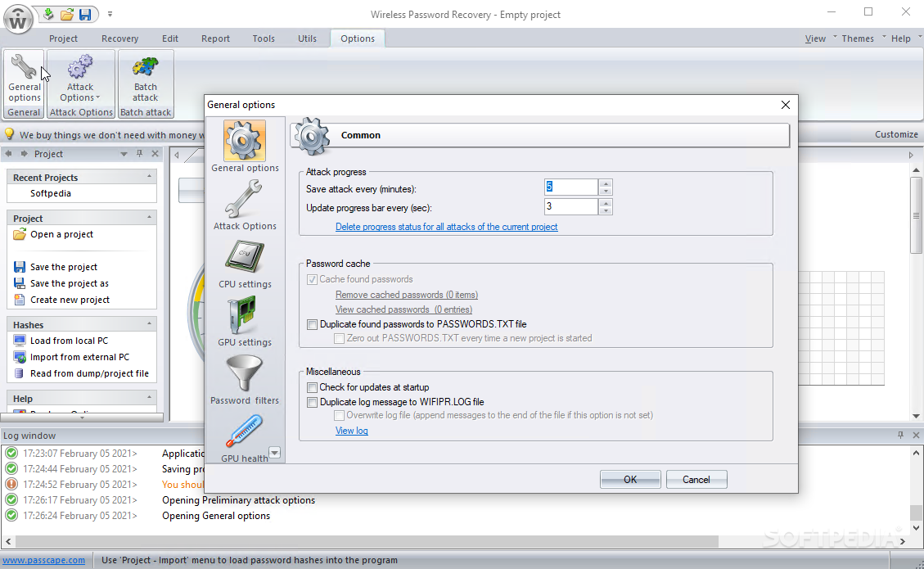Expand dialog sidebar more categories arrow
This screenshot has height=569, width=924.
tap(275, 453)
